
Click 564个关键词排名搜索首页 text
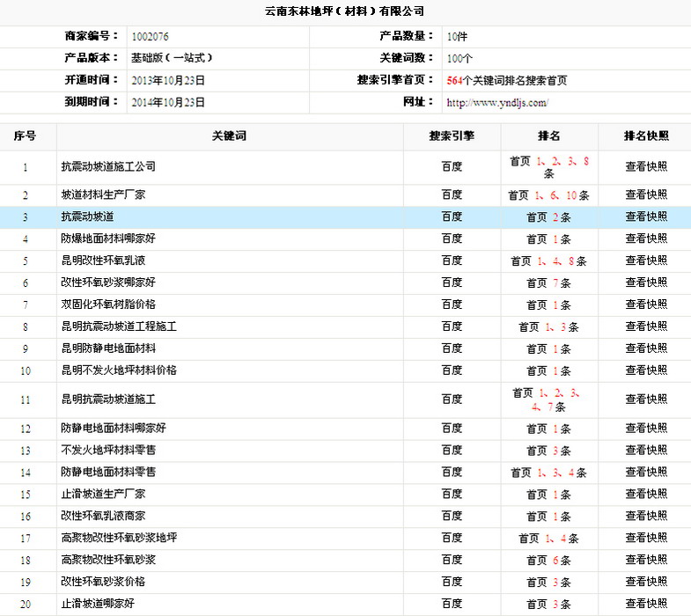click(x=507, y=81)
